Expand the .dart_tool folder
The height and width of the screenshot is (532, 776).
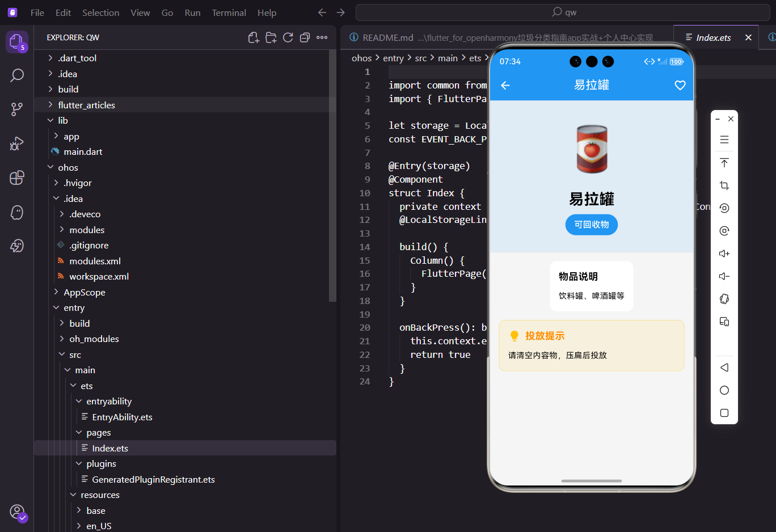[x=50, y=58]
